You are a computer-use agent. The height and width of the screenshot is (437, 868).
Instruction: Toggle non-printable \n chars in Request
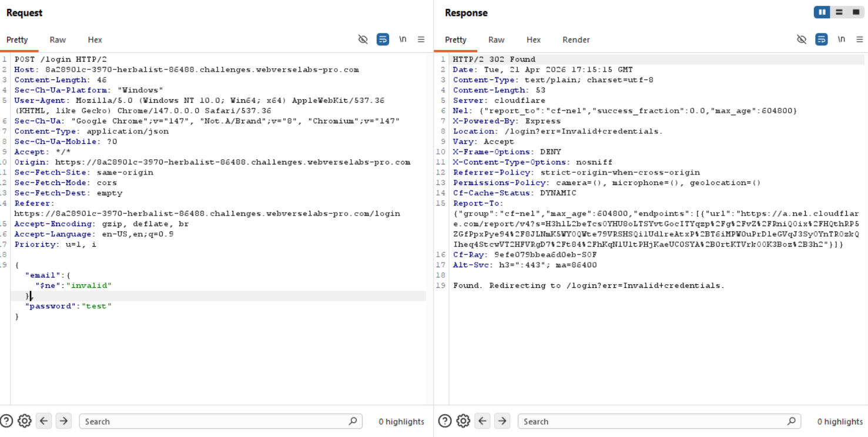coord(403,39)
